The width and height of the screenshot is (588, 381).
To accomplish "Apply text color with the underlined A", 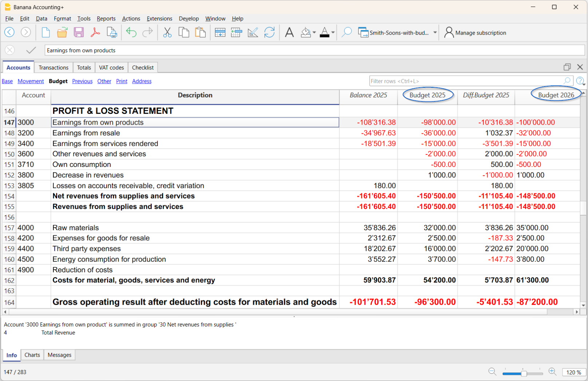I will 325,32.
